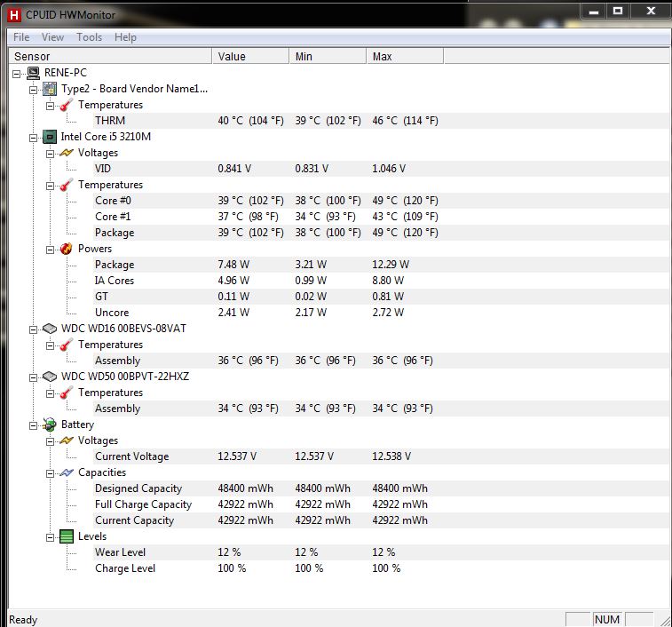Select the THRM temperature row
The image size is (672, 627).
pos(382,121)
